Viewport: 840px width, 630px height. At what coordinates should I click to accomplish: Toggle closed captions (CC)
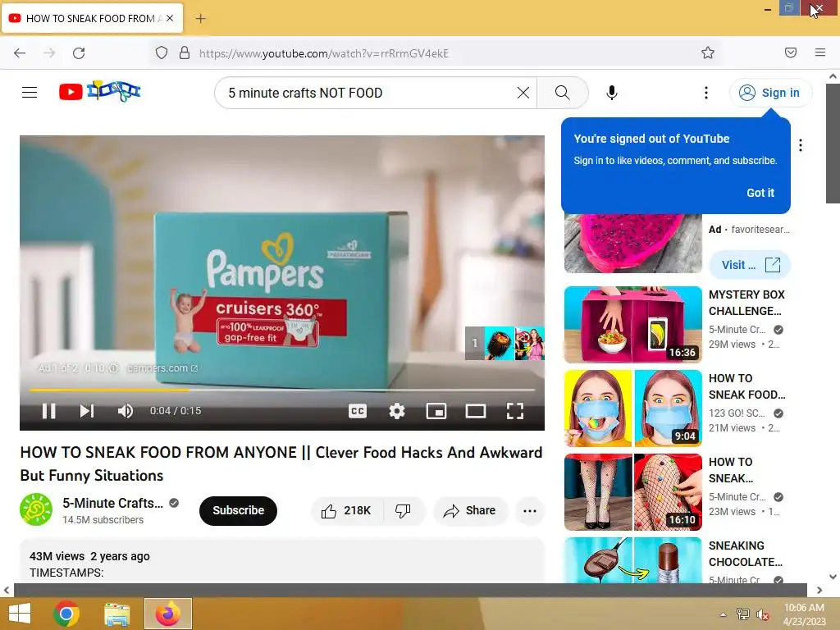click(358, 411)
